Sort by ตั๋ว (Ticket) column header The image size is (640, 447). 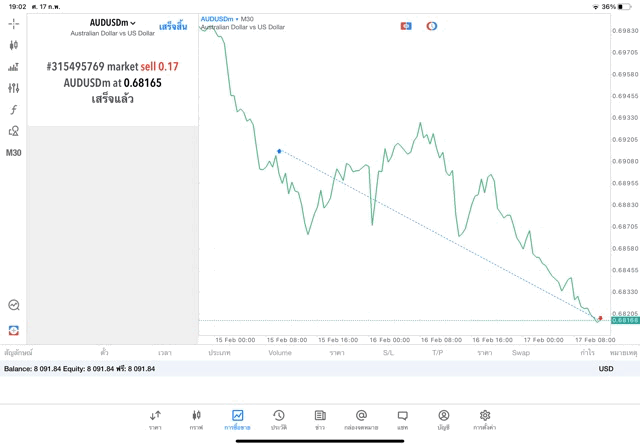tap(104, 353)
